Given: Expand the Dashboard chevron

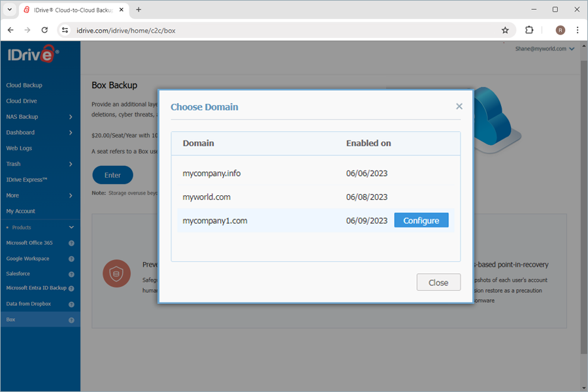Looking at the screenshot, I should pos(71,133).
